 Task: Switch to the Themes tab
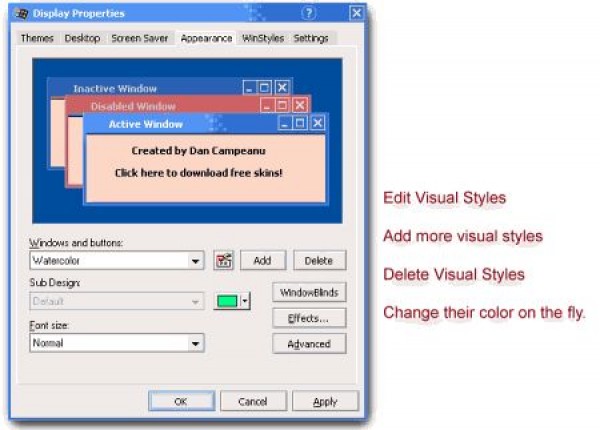37,38
